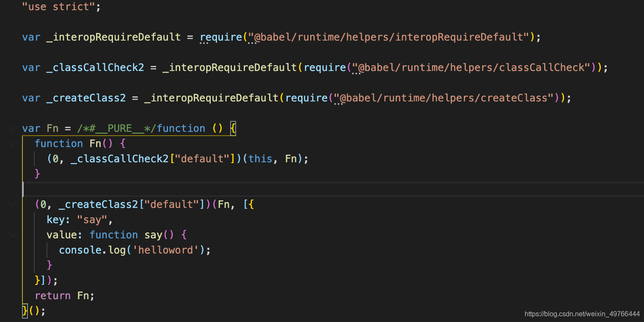This screenshot has width=644, height=322.
Task: Click the "use strict" directive string
Action: (58, 7)
